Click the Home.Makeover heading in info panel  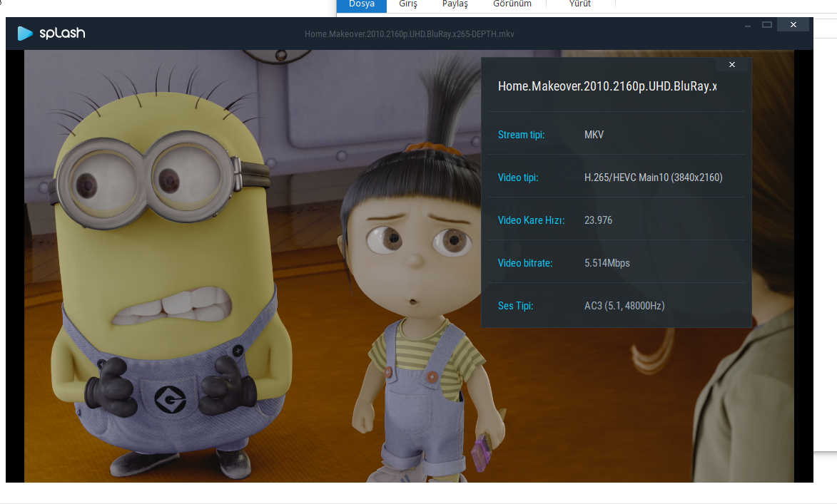coord(607,86)
